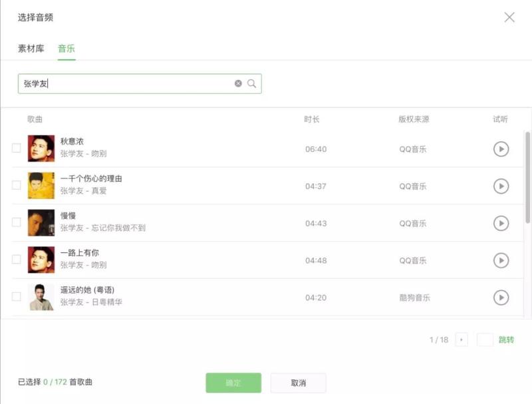Select the 音乐 tab
This screenshot has width=532, height=404.
(66, 49)
